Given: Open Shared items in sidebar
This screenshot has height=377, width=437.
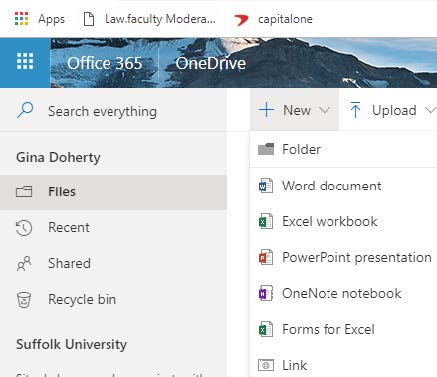Looking at the screenshot, I should point(113,264).
